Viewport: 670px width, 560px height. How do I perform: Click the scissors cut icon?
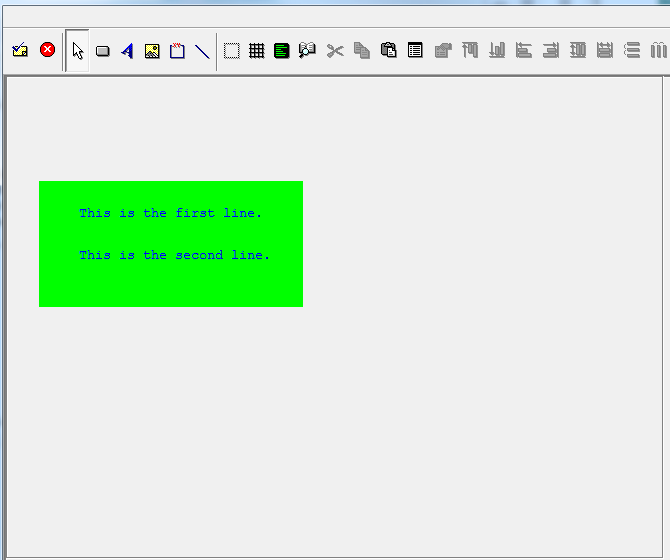click(x=335, y=51)
